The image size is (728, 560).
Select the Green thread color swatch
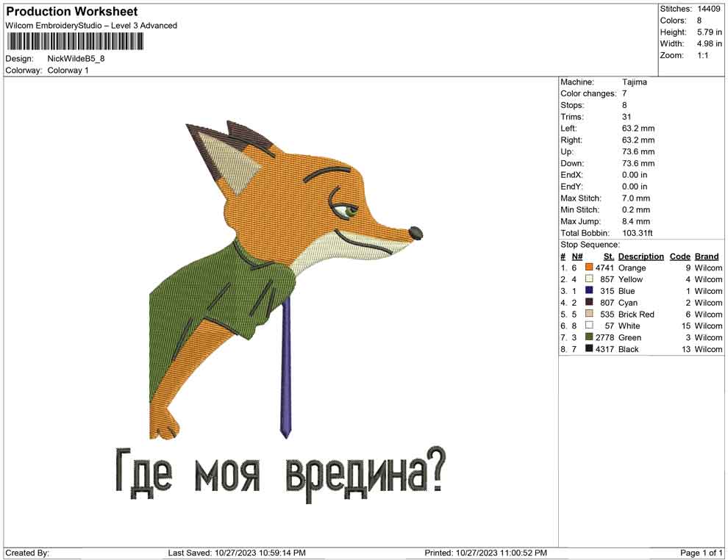[589, 337]
